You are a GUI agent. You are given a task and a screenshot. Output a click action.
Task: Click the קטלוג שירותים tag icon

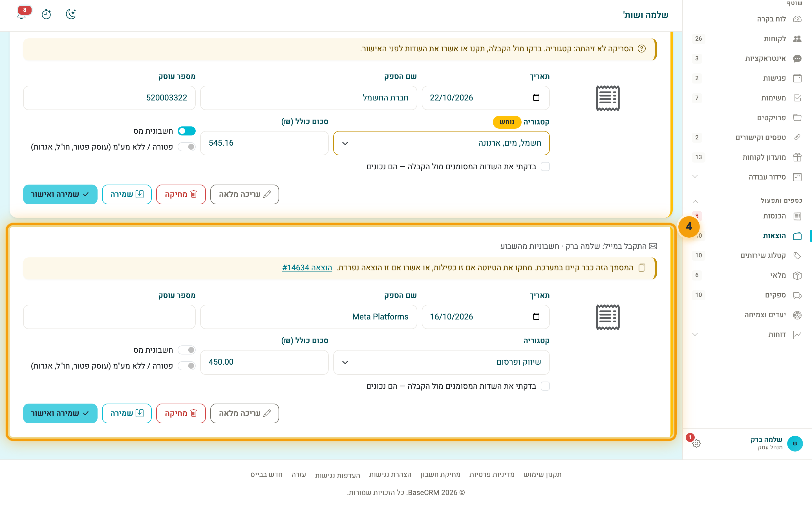pyautogui.click(x=797, y=256)
